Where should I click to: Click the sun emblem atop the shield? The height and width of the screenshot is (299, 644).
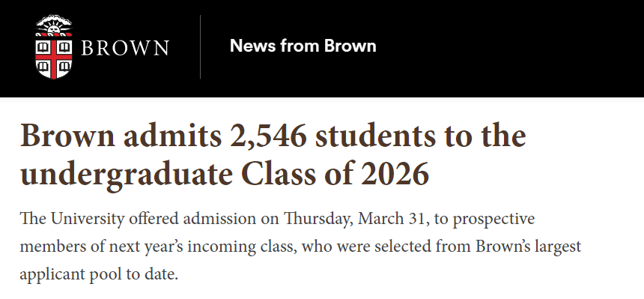coord(54,26)
